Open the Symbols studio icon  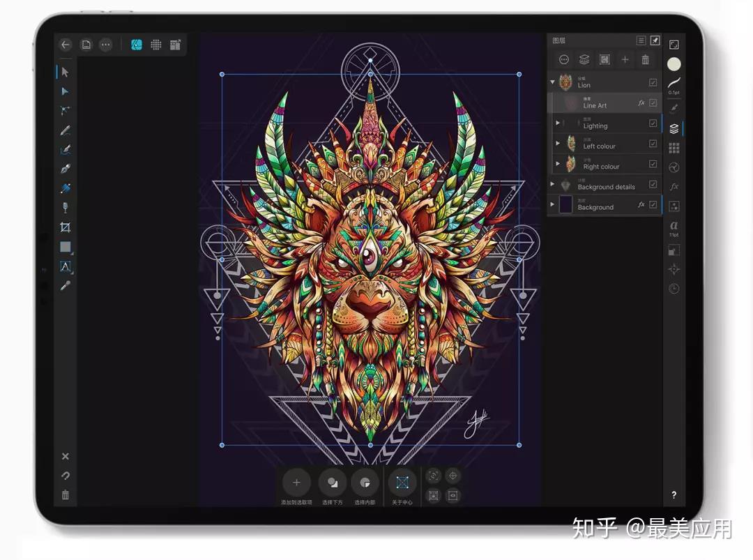click(674, 206)
